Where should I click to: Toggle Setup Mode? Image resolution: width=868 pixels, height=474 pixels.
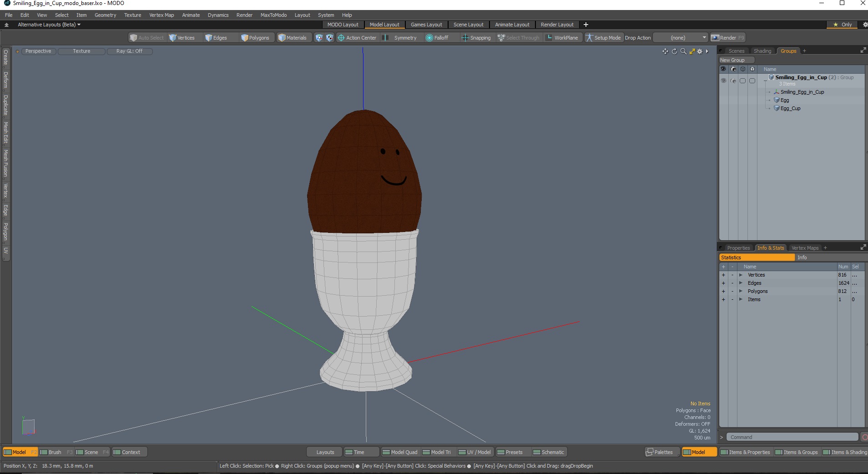click(603, 38)
